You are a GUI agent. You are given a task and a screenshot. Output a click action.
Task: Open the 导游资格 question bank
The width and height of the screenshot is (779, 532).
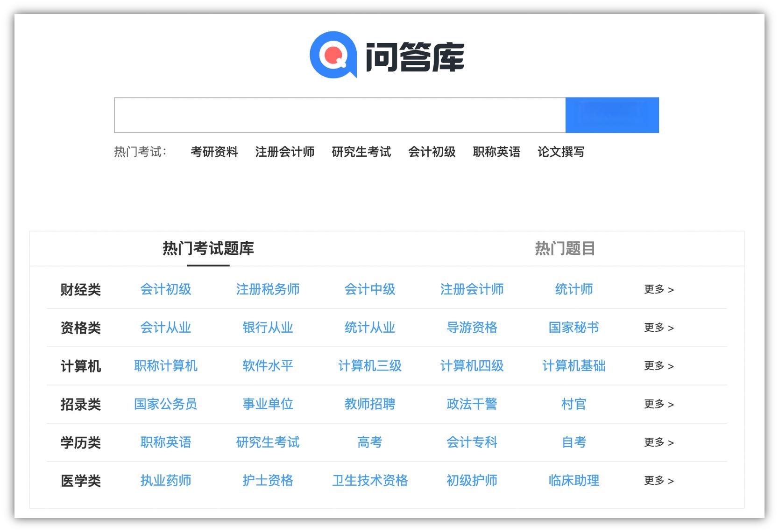(x=472, y=328)
